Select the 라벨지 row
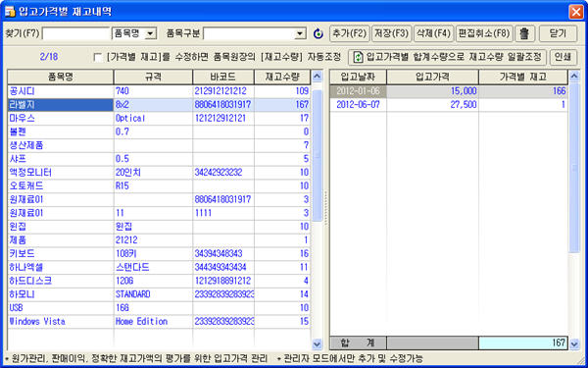Image resolution: width=588 pixels, height=368 pixels. tap(159, 105)
